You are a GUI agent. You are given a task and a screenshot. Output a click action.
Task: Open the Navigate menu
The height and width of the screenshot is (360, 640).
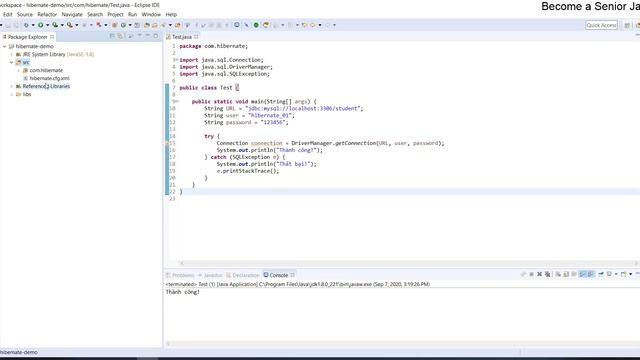pos(72,14)
